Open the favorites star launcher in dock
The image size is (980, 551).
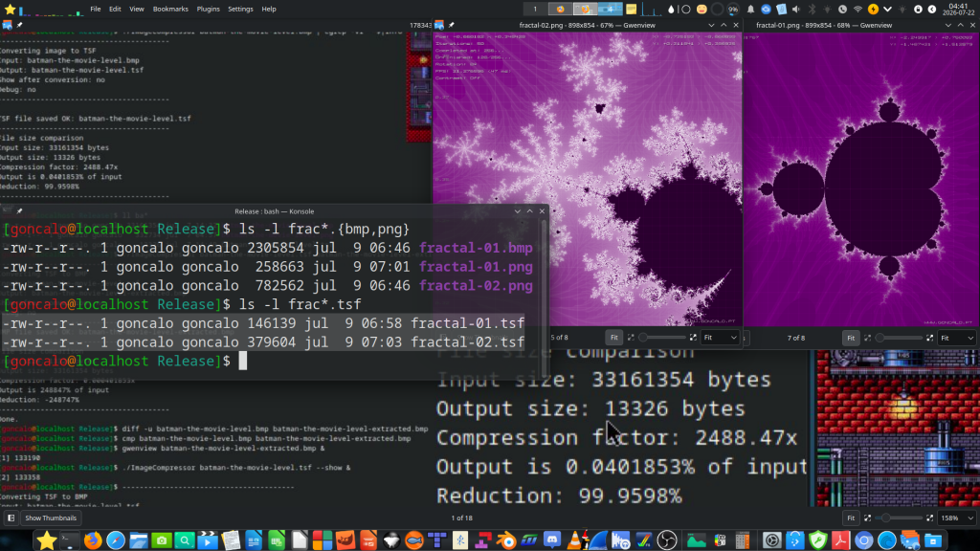(46, 540)
